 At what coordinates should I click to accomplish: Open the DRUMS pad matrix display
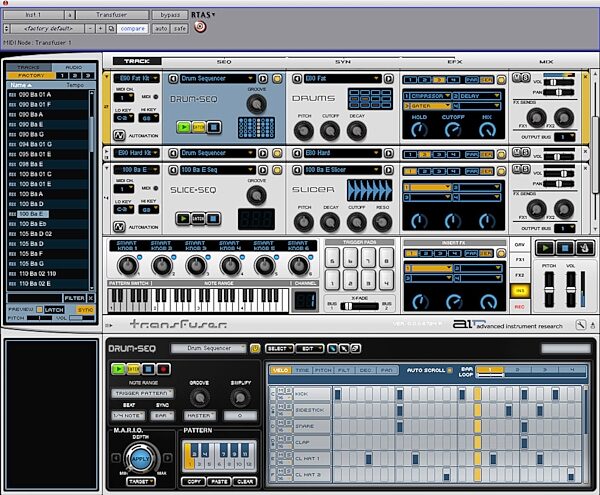(370, 99)
